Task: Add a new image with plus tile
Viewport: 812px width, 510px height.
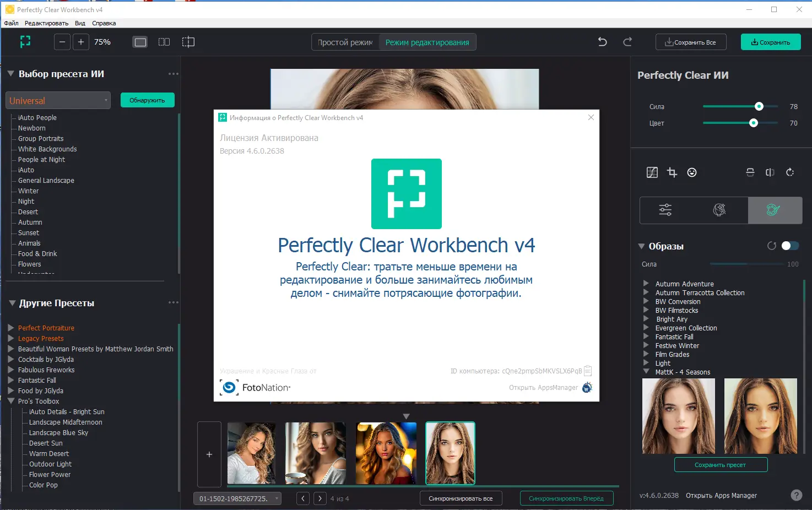Action: (209, 454)
